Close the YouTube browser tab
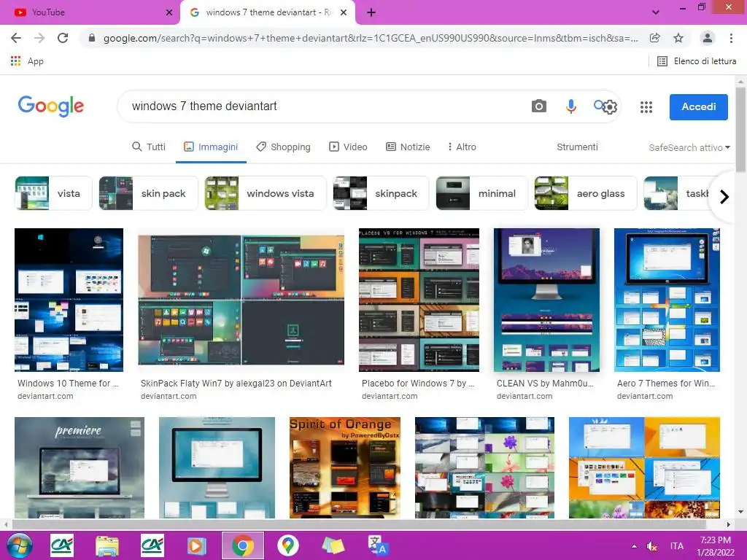This screenshot has height=560, width=747. click(169, 12)
